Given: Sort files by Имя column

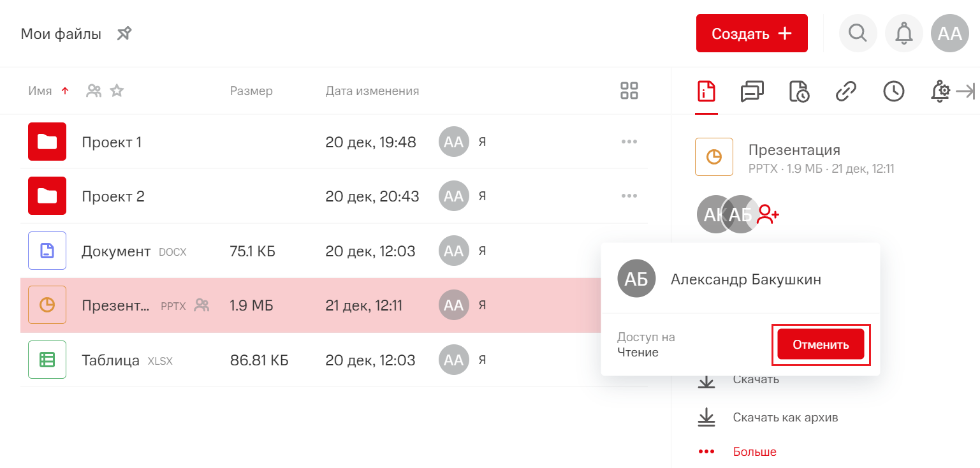Looking at the screenshot, I should coord(40,91).
